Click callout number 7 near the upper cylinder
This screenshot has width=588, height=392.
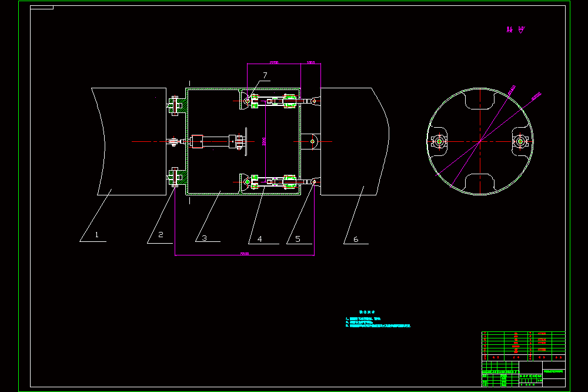coord(265,75)
